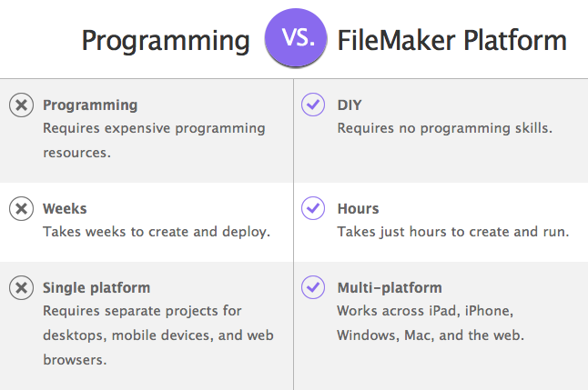Screen dimensions: 588x390
Task: Click the Hours row title
Action: 358,209
